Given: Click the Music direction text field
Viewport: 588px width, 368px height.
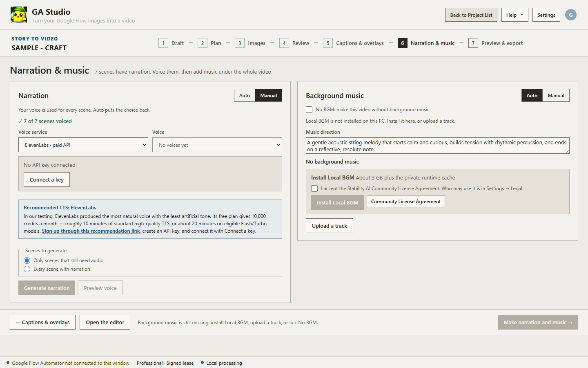Looking at the screenshot, I should 437,146.
